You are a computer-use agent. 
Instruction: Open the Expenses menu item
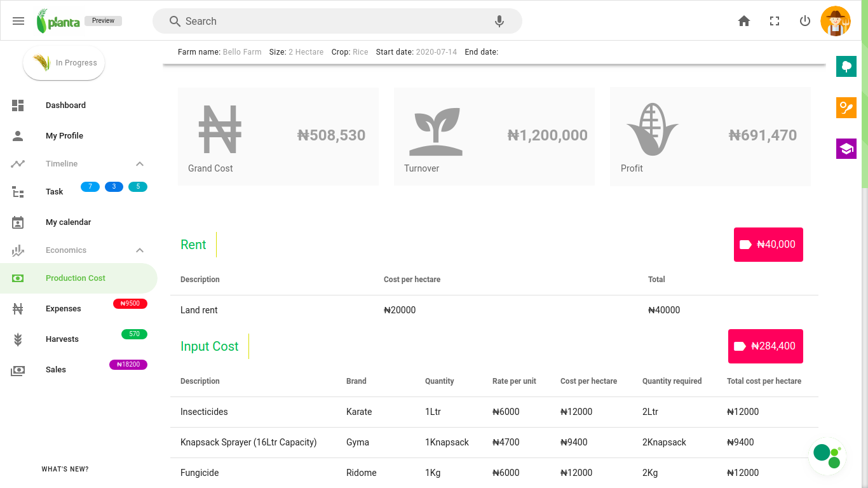click(x=79, y=309)
